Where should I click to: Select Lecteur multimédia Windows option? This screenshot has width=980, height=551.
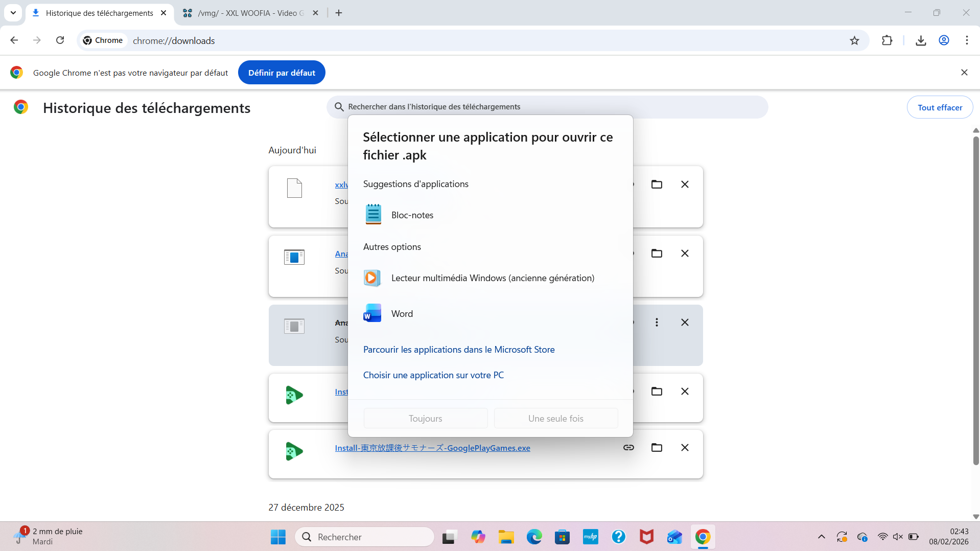pos(490,278)
